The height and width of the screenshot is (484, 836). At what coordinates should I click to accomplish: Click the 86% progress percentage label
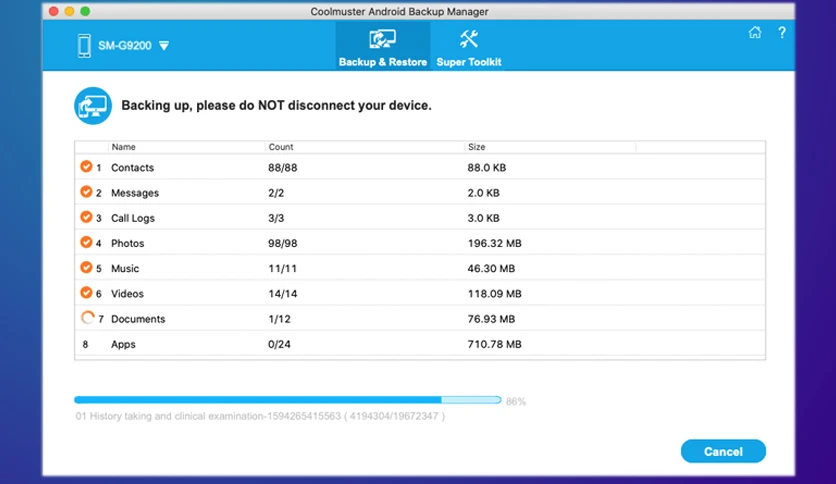[x=516, y=401]
